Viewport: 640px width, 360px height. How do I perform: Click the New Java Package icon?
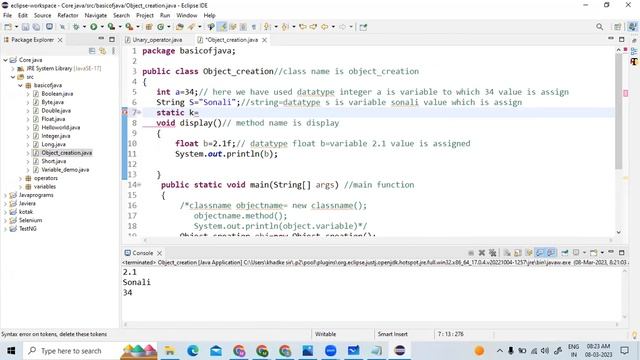click(x=149, y=27)
